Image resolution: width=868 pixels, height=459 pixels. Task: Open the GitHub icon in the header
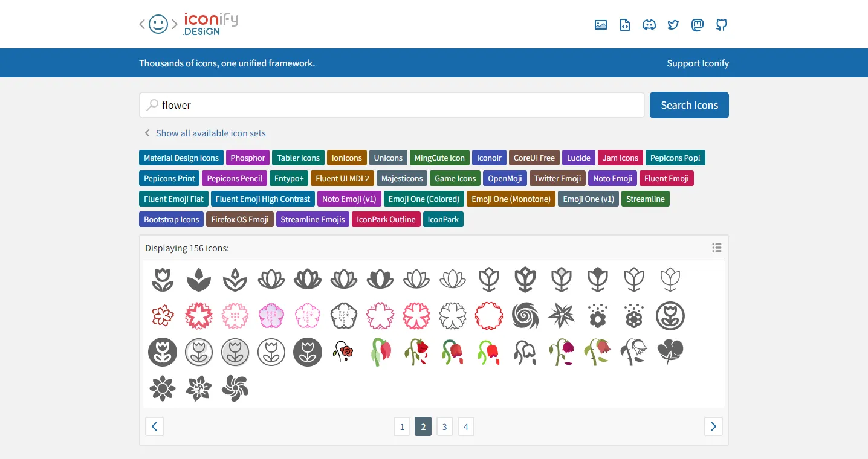pos(721,25)
